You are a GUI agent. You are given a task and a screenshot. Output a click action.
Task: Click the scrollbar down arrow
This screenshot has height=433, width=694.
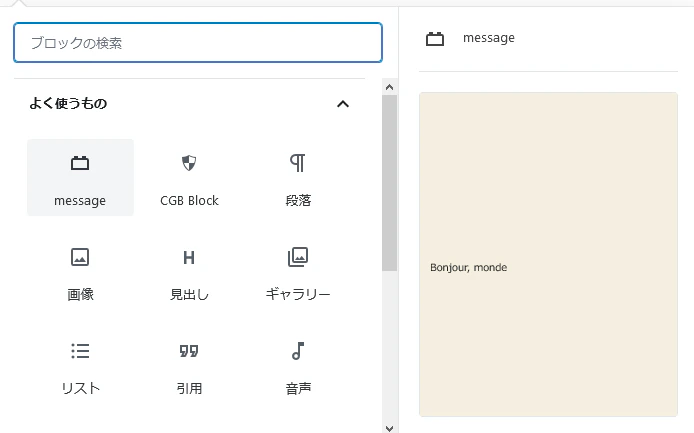[x=389, y=428]
